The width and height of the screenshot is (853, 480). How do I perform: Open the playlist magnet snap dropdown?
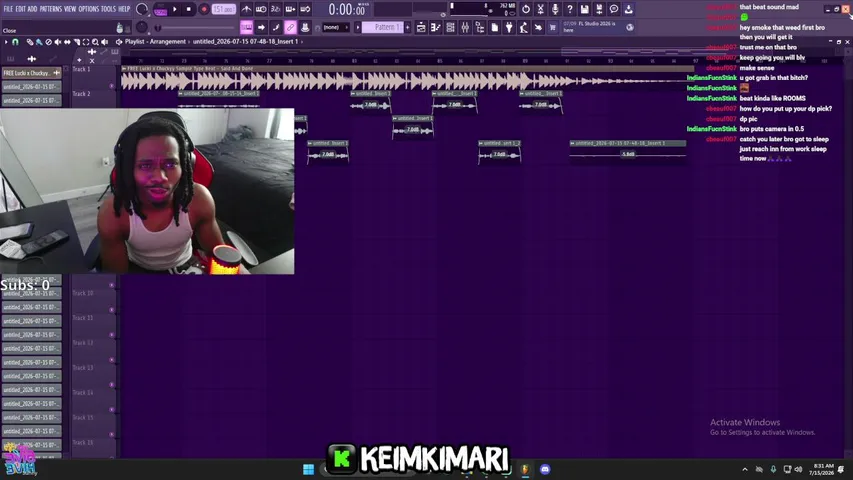click(x=16, y=42)
